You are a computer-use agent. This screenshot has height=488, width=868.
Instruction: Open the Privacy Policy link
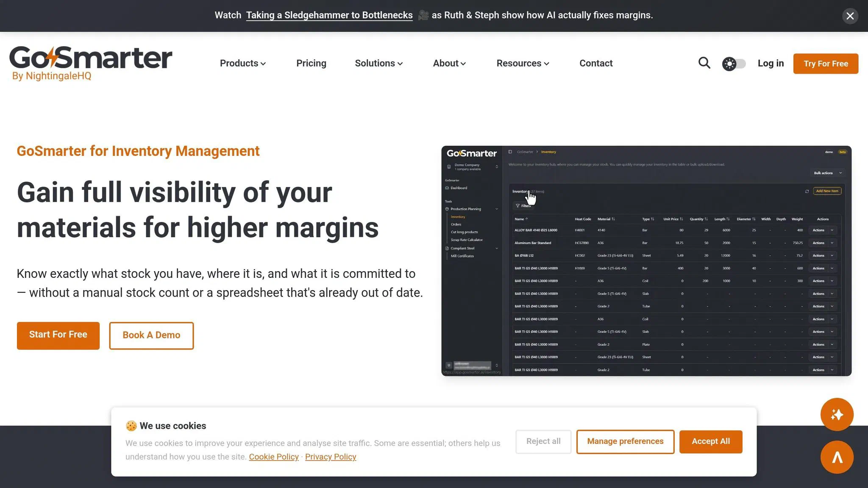tap(330, 457)
